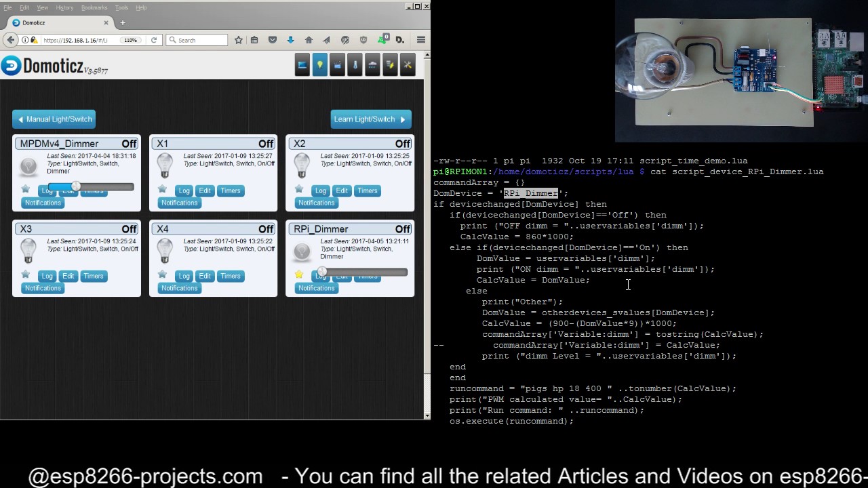Viewport: 868px width, 488px height.
Task: Click the 'D.' extension icon in toolbar
Action: [x=399, y=40]
